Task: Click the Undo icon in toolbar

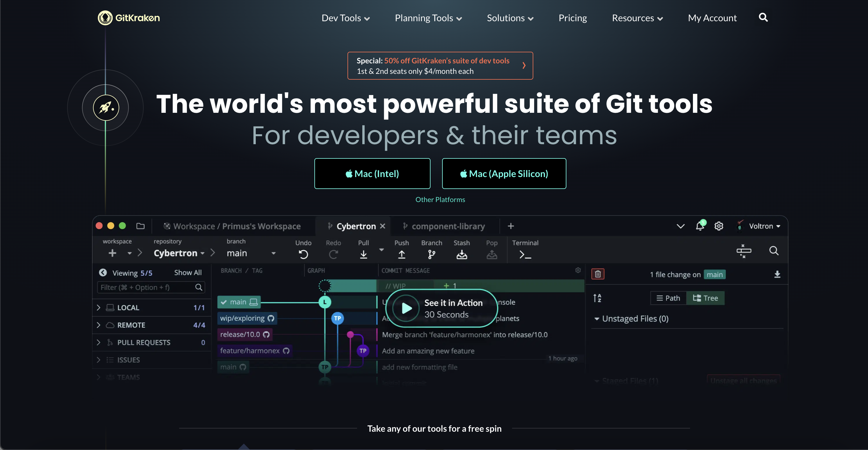Action: [303, 254]
